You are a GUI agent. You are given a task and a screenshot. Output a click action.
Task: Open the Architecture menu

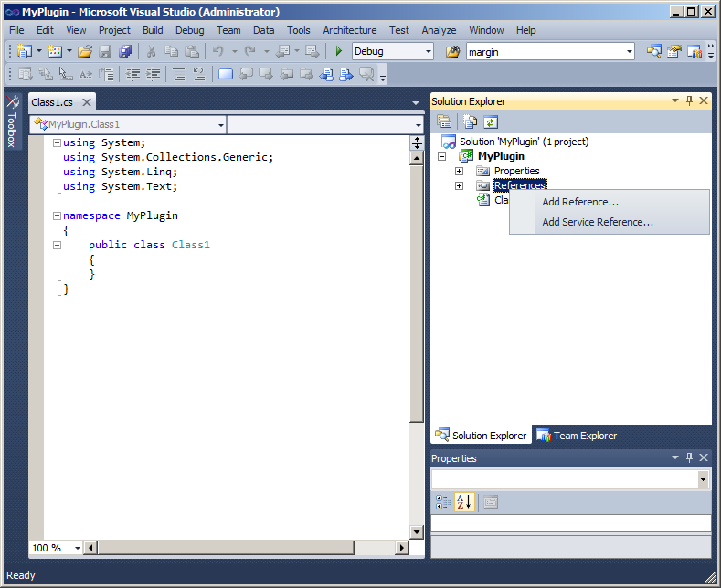(349, 30)
